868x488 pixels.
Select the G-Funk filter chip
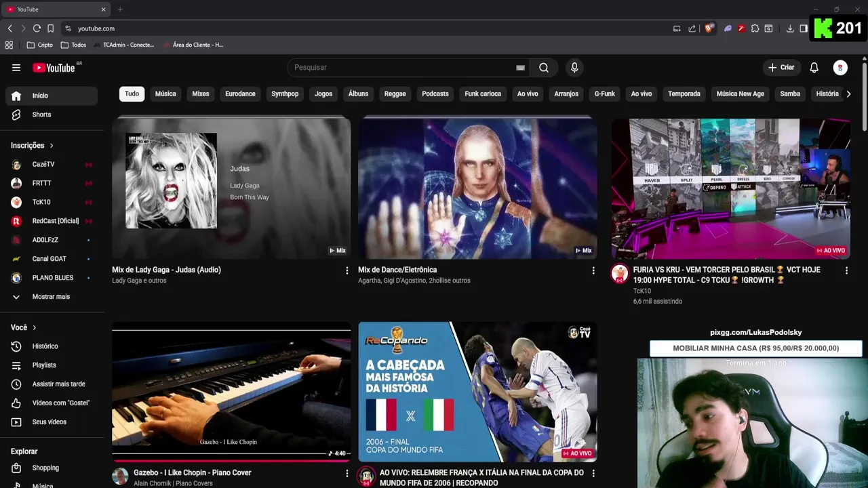click(x=605, y=94)
